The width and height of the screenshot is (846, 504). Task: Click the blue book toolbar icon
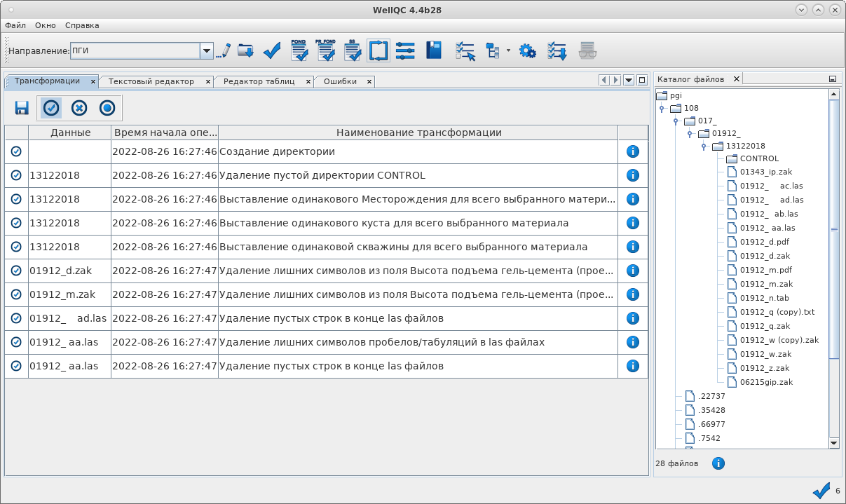[434, 50]
